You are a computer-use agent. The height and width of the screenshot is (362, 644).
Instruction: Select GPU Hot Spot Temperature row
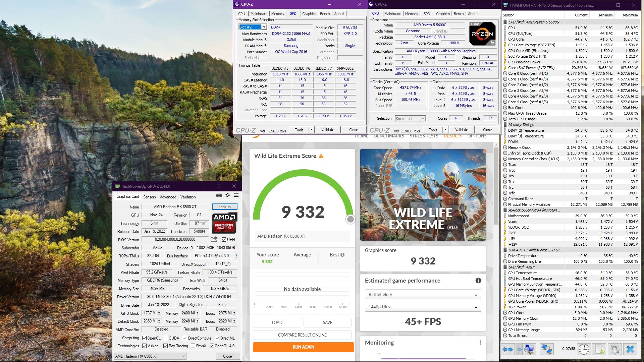571,279
